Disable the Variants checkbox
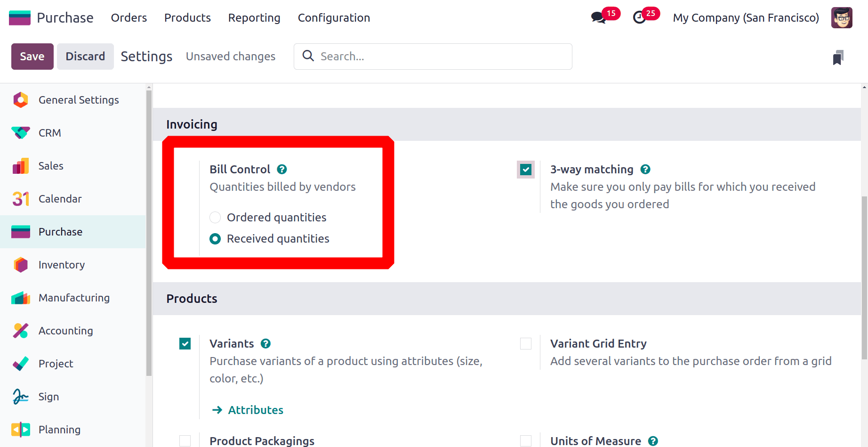Screen dimensions: 868x447 tap(185, 343)
